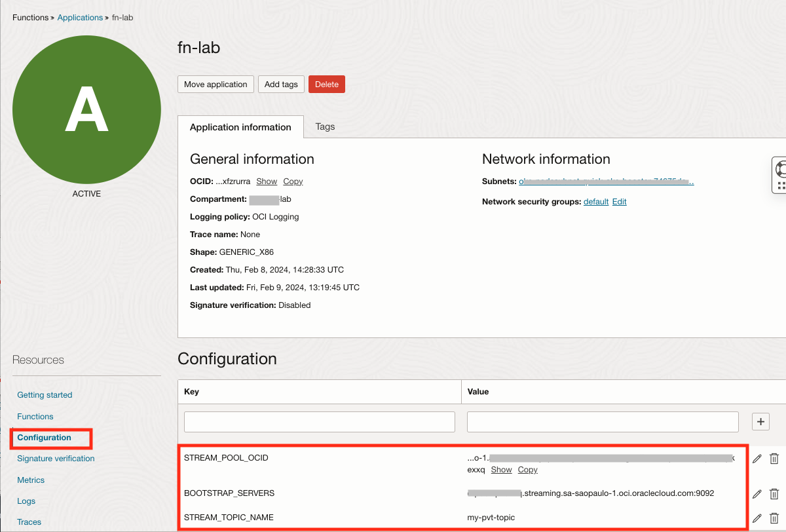Edit the STREAM_TOPIC_NAME pencil icon
786x532 pixels.
757,518
